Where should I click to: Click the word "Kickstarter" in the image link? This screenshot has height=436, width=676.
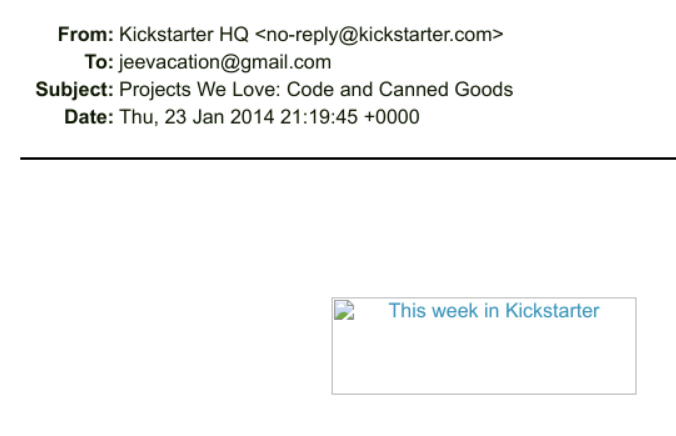coord(552,311)
